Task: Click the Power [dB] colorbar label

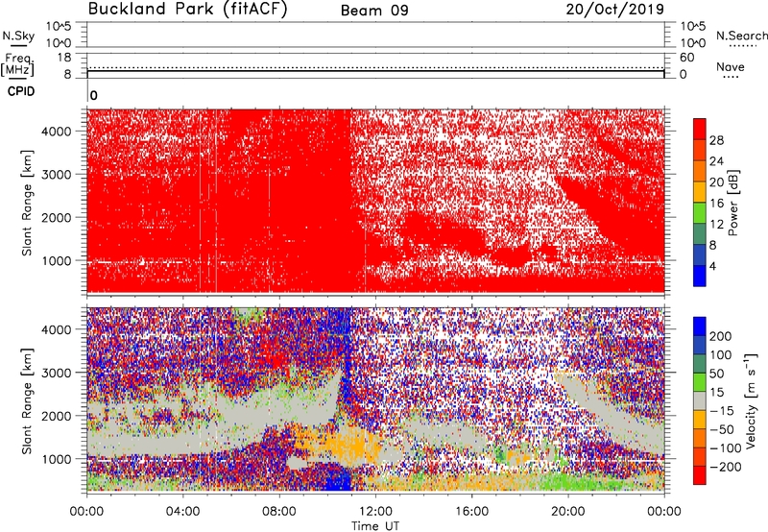Action: tap(732, 203)
